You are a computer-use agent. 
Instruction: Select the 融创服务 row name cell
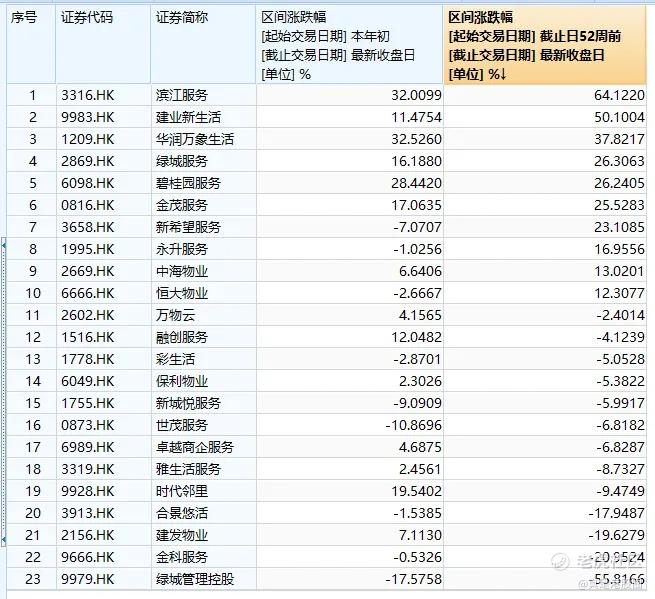pos(203,337)
